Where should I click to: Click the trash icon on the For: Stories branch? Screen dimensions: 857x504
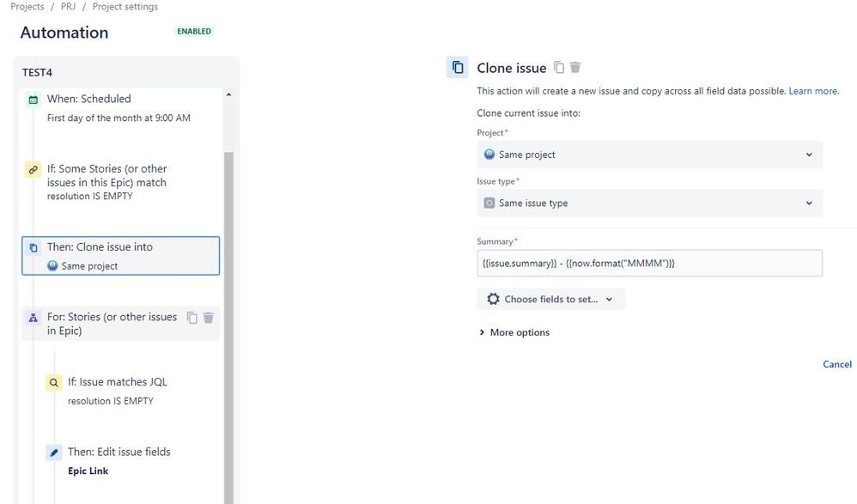pyautogui.click(x=208, y=317)
